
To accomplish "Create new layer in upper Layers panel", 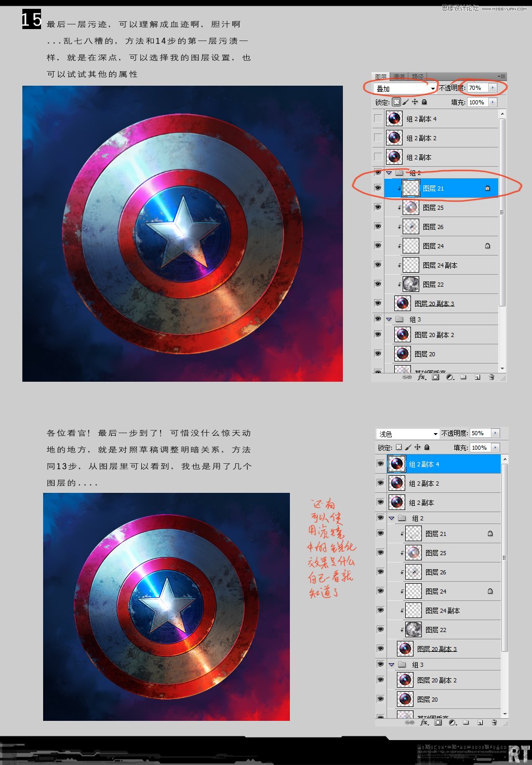I will (x=477, y=377).
